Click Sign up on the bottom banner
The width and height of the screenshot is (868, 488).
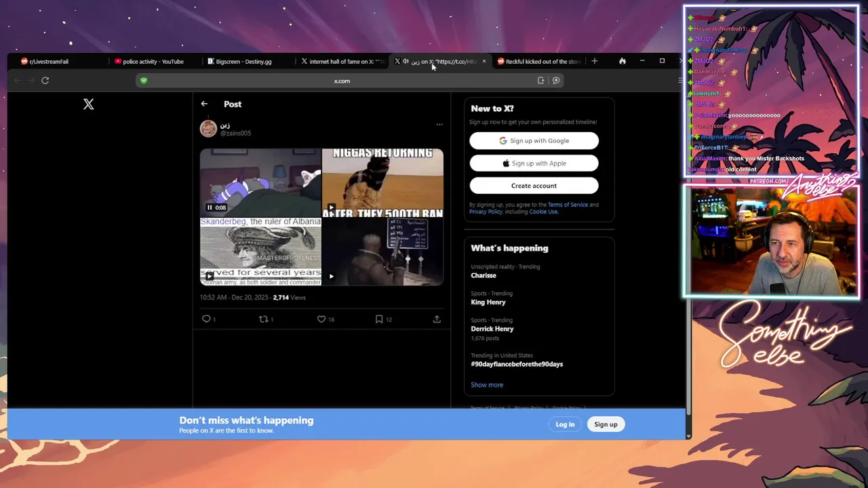point(606,424)
